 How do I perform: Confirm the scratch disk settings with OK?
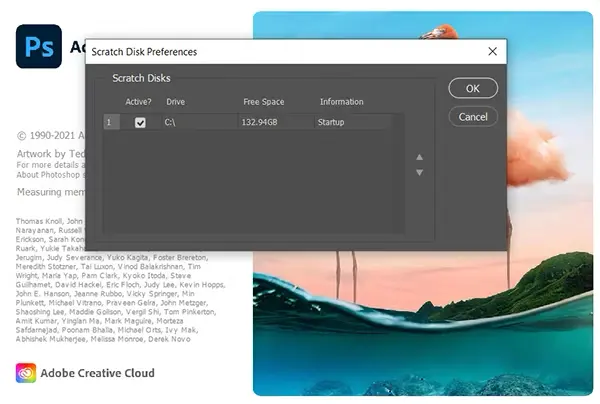[473, 88]
